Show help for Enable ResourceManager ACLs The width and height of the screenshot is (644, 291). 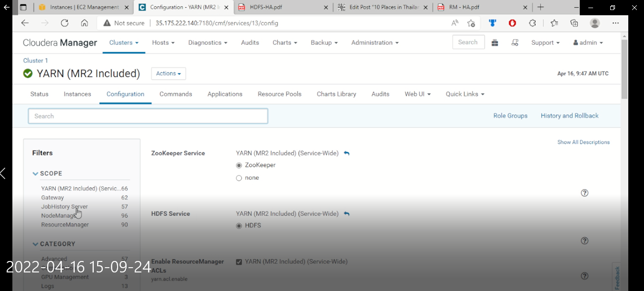[585, 276]
